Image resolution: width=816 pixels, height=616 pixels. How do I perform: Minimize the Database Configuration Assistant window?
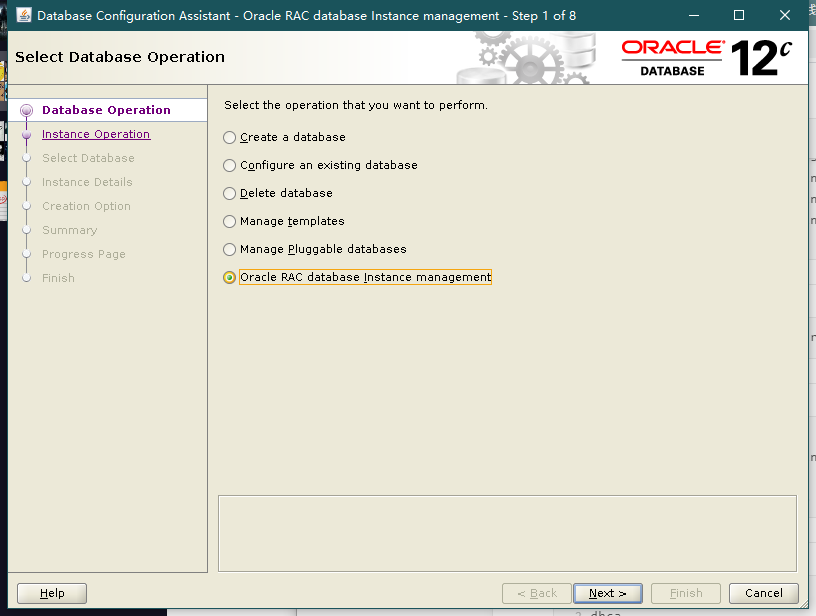tap(694, 16)
